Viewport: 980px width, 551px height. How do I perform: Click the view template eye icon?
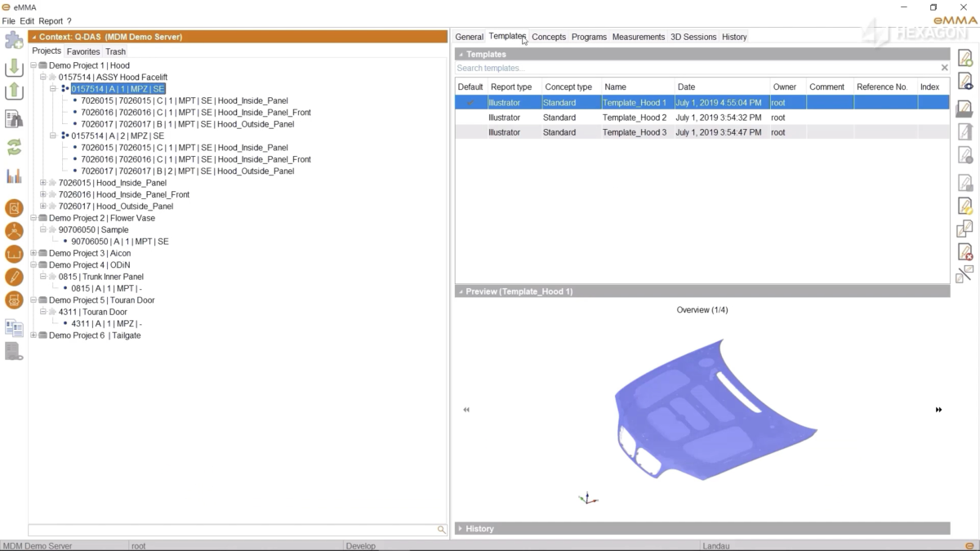click(x=964, y=82)
